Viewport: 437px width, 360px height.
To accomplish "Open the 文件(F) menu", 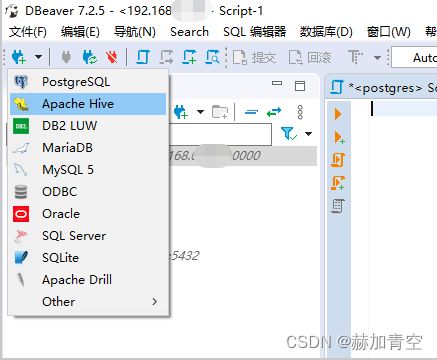I will click(28, 32).
